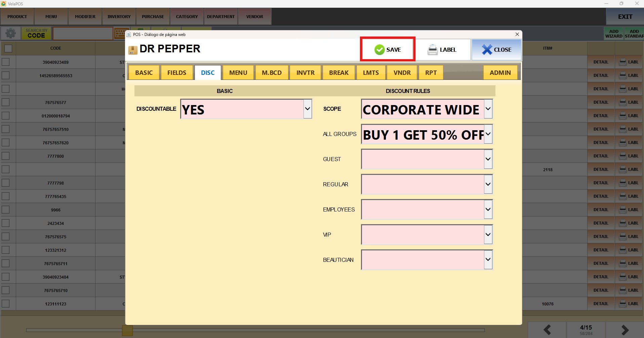Expand the DISCOUNTABLE dropdown

click(307, 109)
